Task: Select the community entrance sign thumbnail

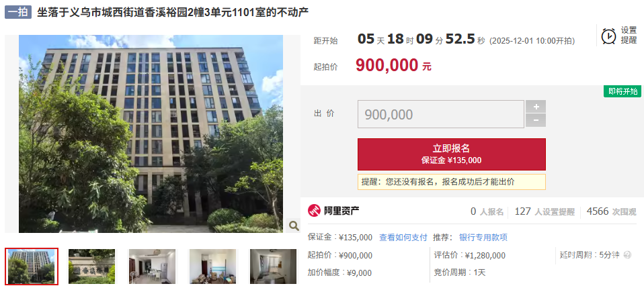Action: (91, 267)
